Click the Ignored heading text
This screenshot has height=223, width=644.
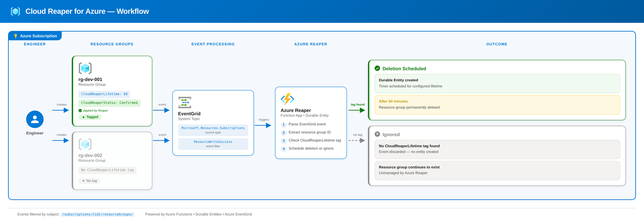[x=391, y=135]
